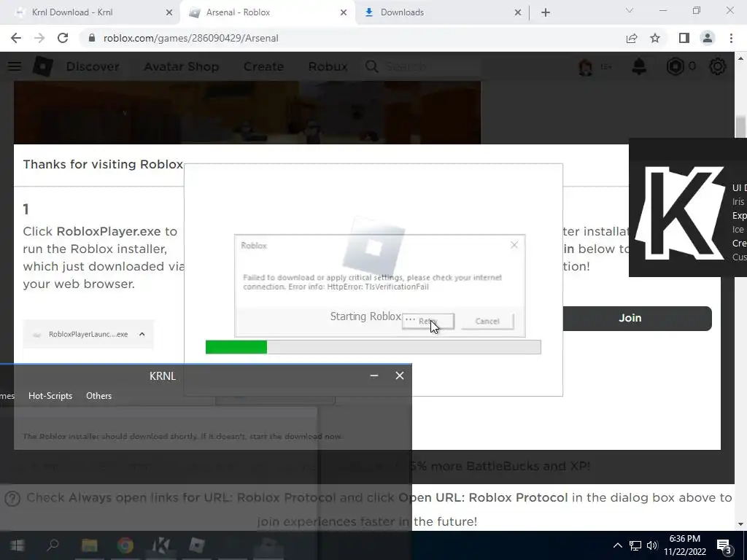This screenshot has width=747, height=560.
Task: Open File Explorer from the taskbar
Action: [89, 545]
